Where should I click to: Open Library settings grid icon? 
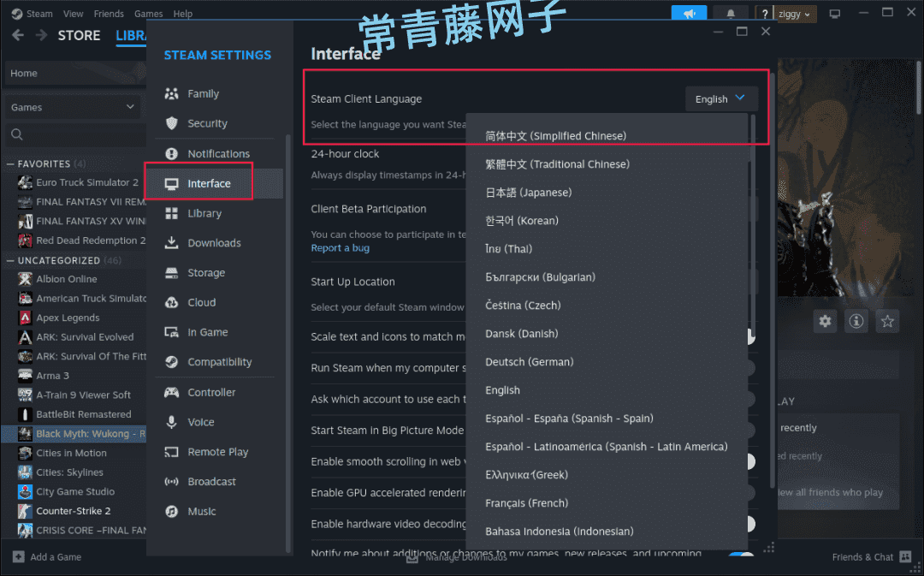[x=171, y=213]
